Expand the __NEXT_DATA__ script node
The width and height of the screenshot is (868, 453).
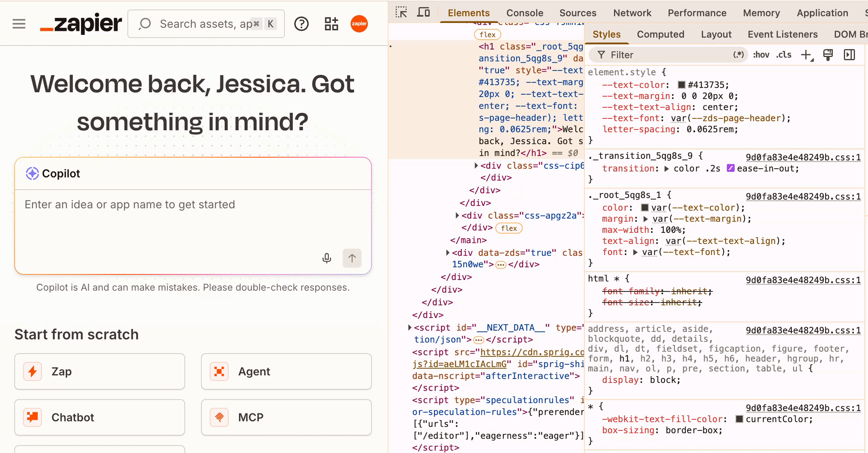410,327
